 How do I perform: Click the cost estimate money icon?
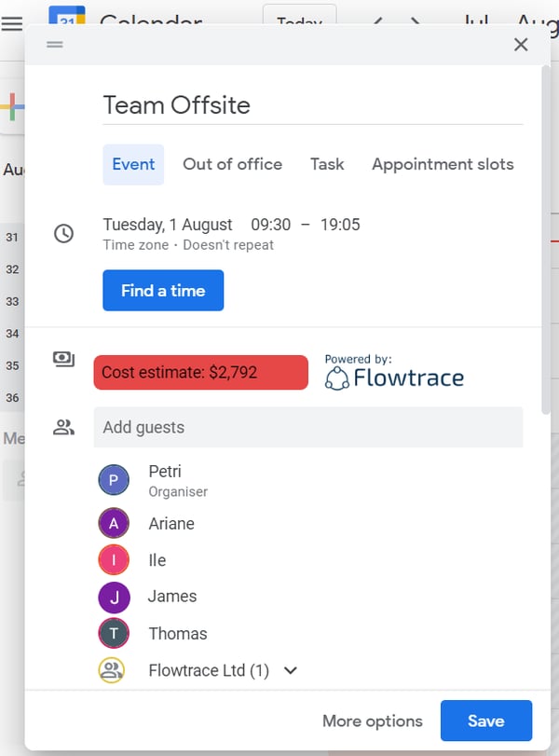click(x=63, y=360)
